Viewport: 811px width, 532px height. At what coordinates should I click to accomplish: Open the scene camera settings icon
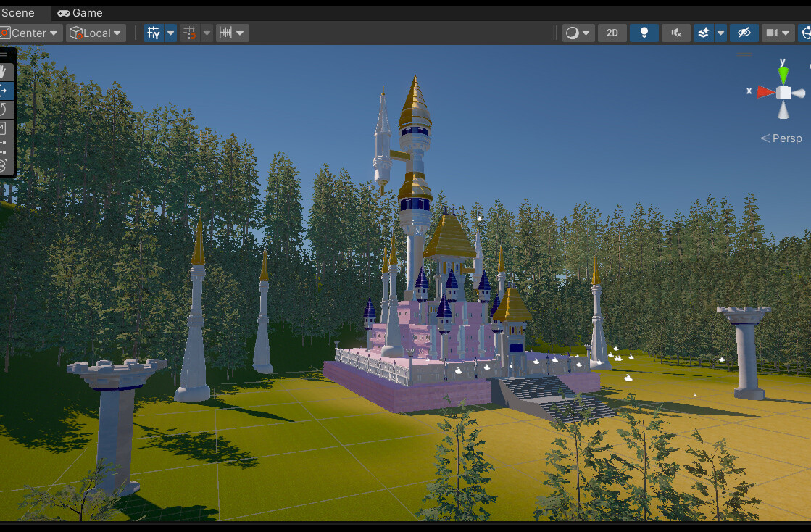[x=775, y=33]
